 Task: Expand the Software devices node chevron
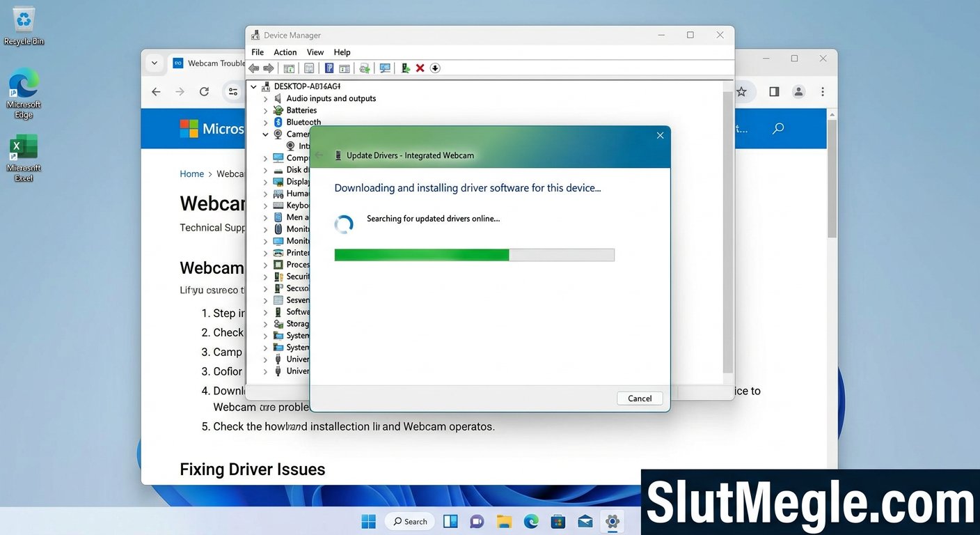(265, 312)
